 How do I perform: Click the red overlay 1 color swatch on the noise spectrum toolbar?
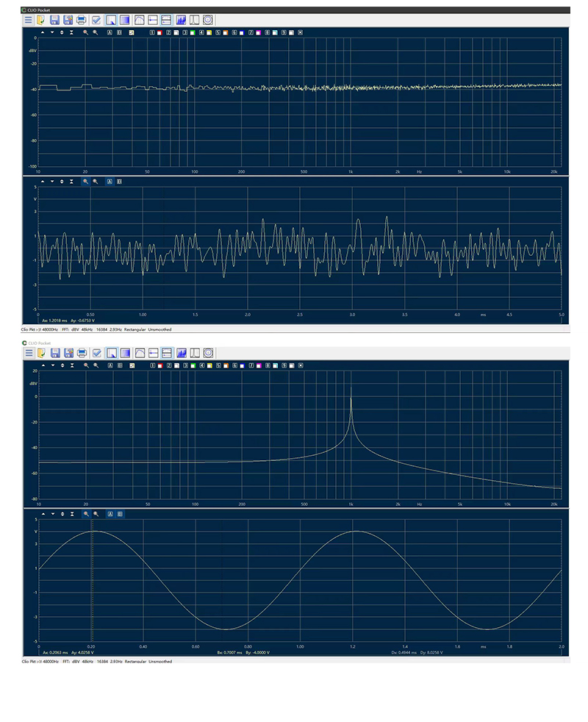(x=159, y=32)
